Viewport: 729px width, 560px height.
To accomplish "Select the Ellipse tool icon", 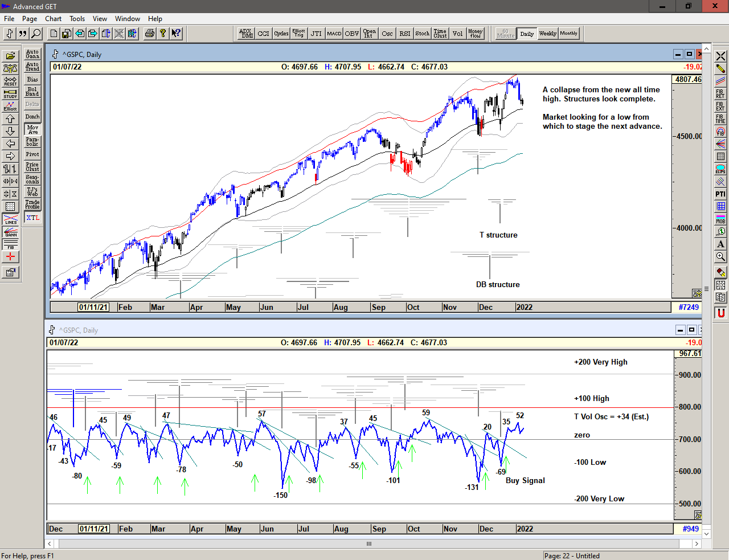I will point(720,169).
